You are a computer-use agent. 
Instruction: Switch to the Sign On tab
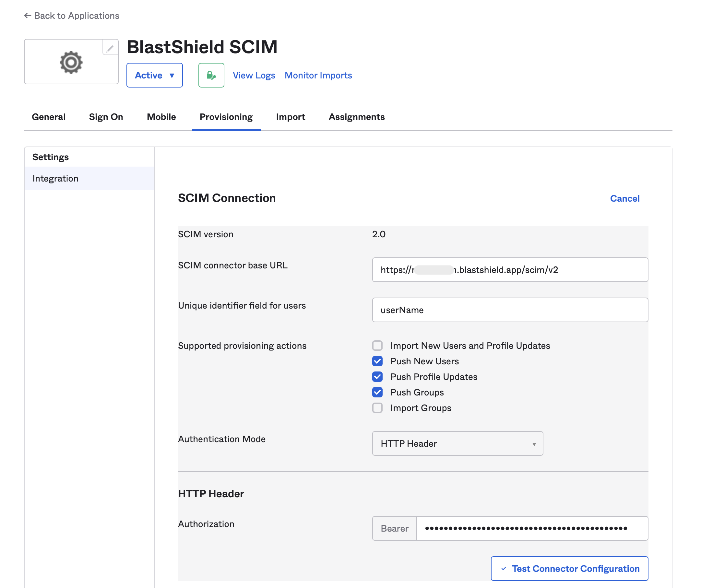coord(106,117)
